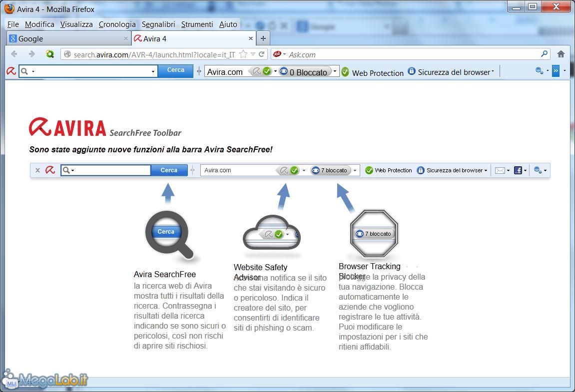Open the File menu
Viewport: 575px width, 392px height.
coord(13,24)
